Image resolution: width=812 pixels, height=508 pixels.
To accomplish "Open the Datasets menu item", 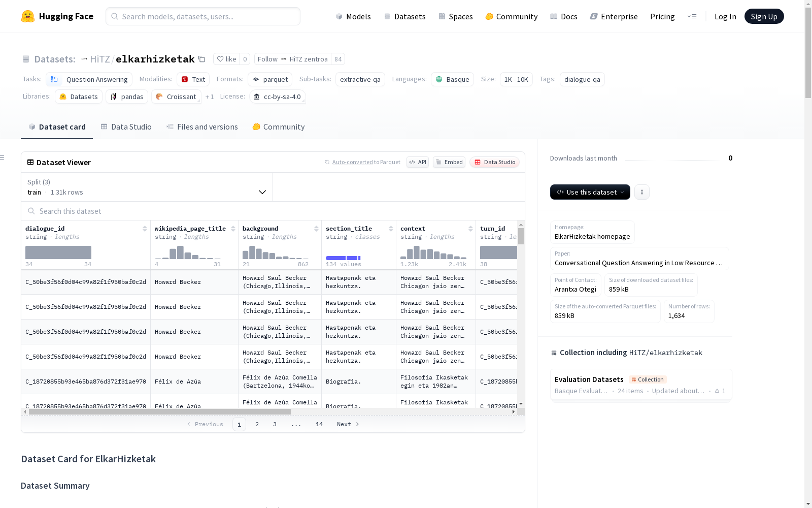I will [x=404, y=16].
